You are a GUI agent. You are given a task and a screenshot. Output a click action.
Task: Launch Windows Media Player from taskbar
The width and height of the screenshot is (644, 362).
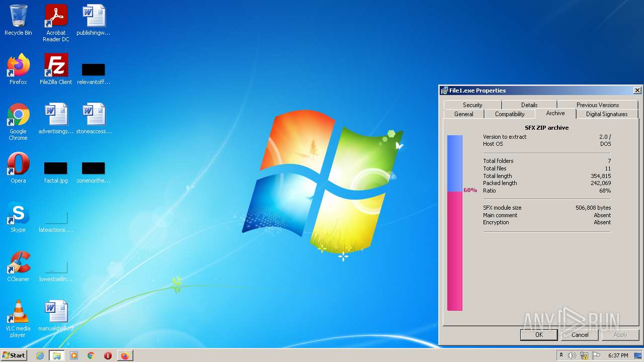click(x=74, y=355)
